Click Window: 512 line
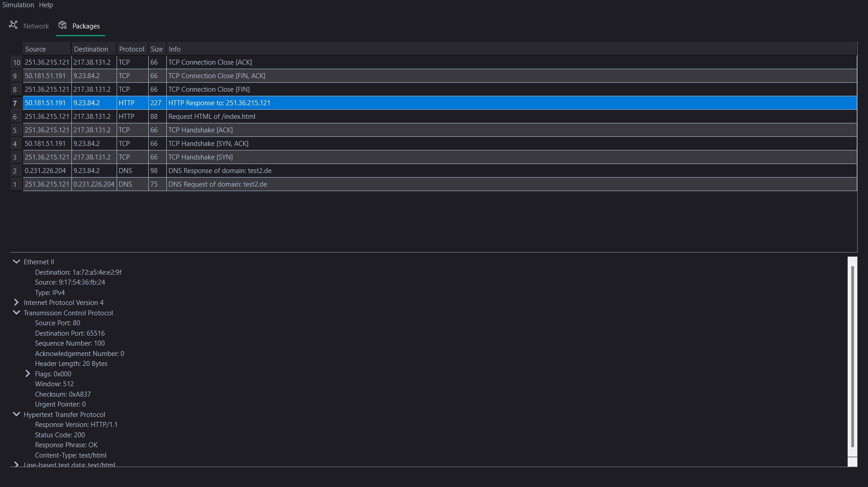The width and height of the screenshot is (868, 487). coord(54,384)
